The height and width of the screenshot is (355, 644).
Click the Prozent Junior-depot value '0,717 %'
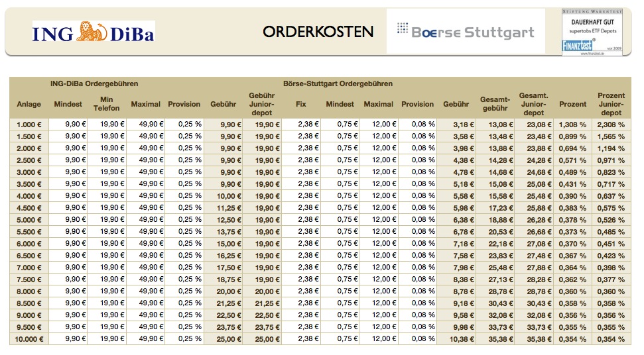(611, 184)
